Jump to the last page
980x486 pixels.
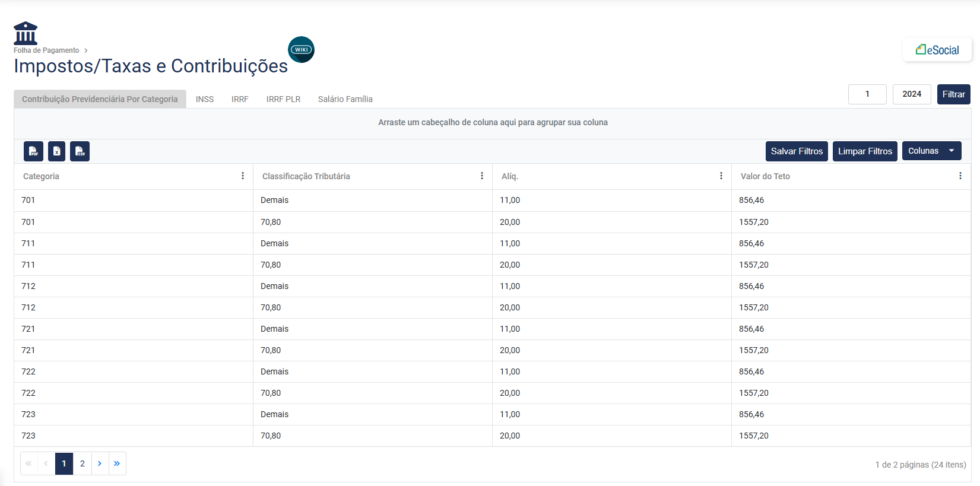[117, 463]
